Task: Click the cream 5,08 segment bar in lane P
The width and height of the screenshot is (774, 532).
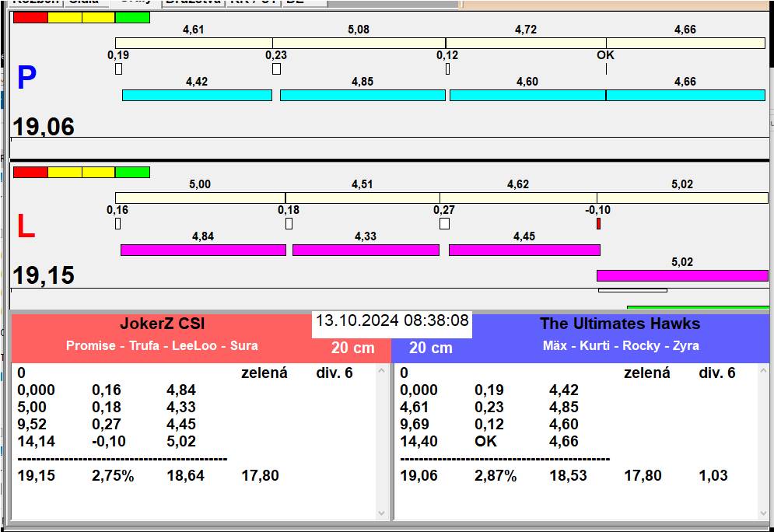Action: tap(359, 43)
